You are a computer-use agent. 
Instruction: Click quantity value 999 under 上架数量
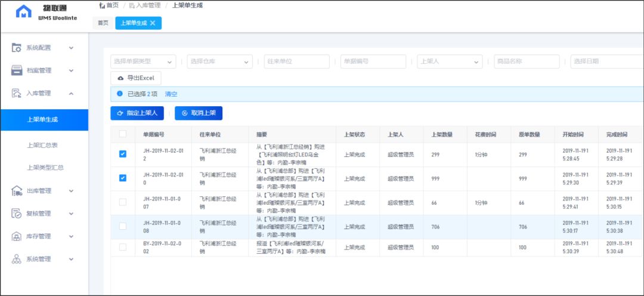pyautogui.click(x=436, y=179)
